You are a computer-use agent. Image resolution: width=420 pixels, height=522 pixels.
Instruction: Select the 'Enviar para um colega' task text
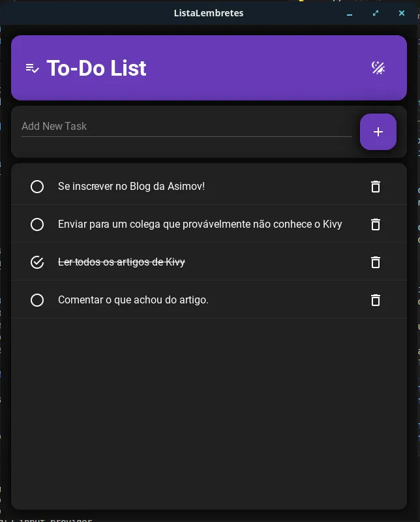coord(199,224)
